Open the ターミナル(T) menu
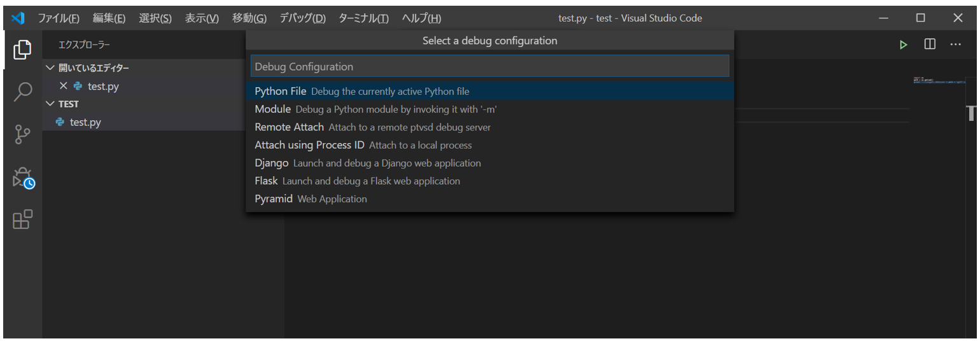The image size is (980, 341). (363, 18)
